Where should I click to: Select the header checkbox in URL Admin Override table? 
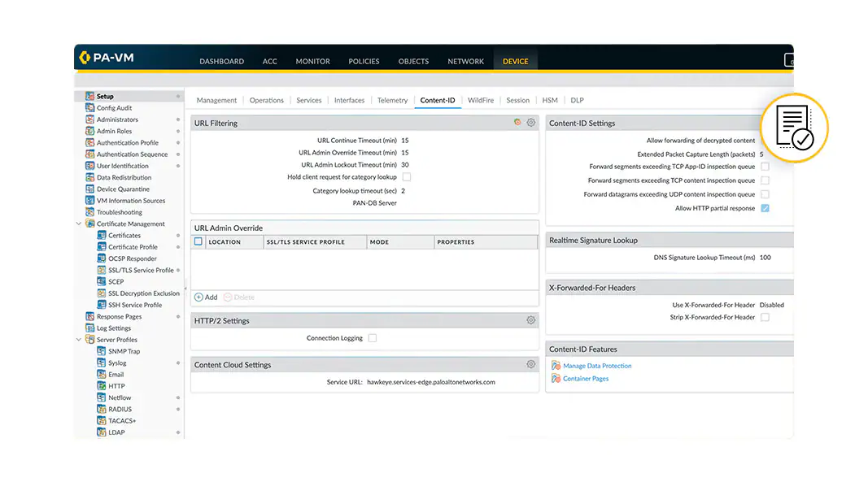[x=198, y=241]
